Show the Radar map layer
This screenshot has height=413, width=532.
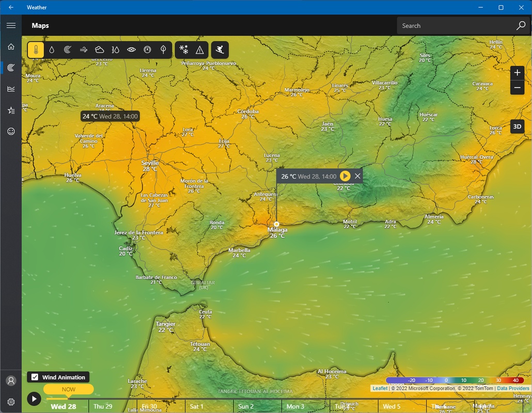point(68,50)
